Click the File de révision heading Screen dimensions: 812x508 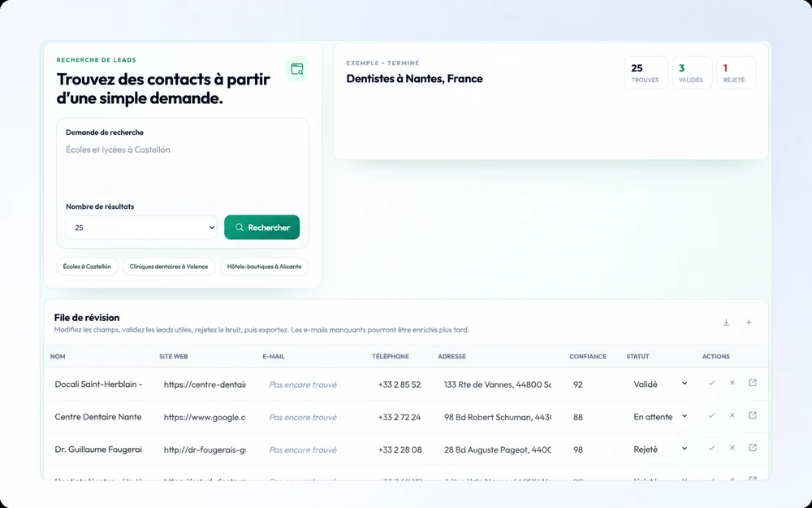click(87, 318)
